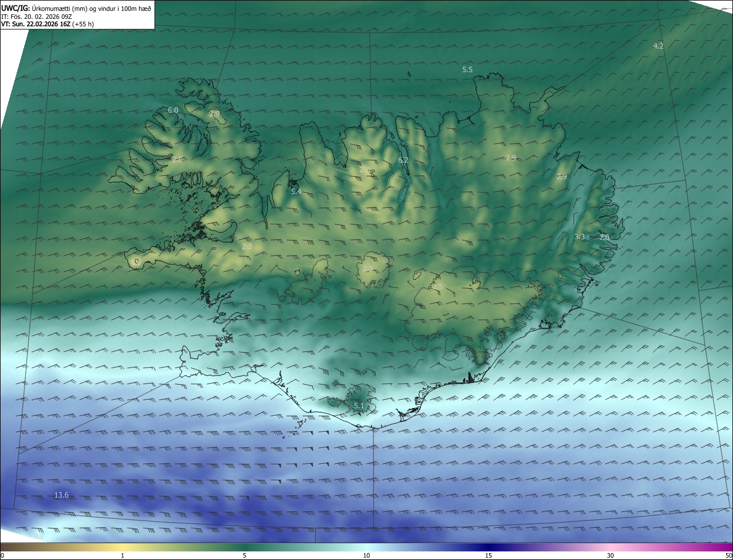Click the 7.0 value on the east coast

click(x=604, y=236)
